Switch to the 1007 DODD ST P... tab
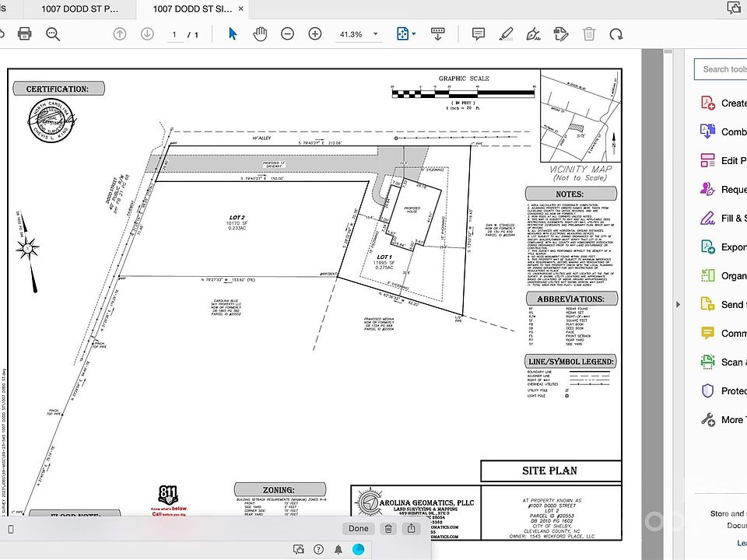This screenshot has width=747, height=560. coord(79,9)
